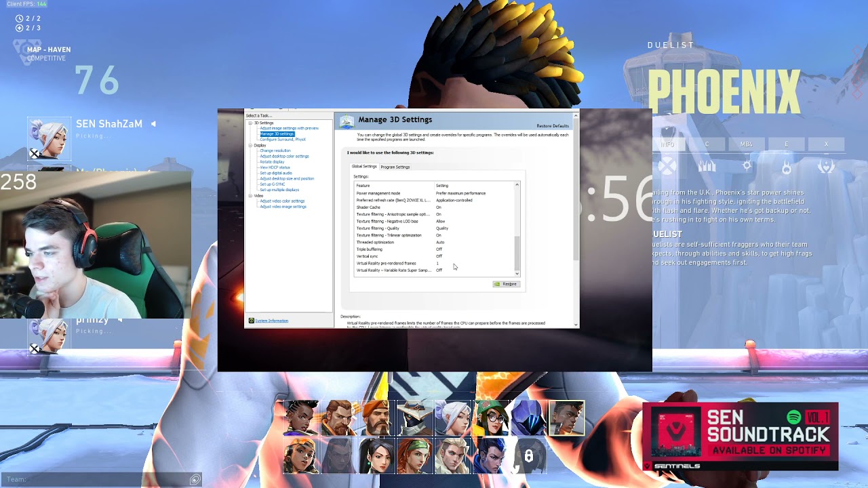Open the Set up G-SYNC page
868x488 pixels.
(x=272, y=184)
